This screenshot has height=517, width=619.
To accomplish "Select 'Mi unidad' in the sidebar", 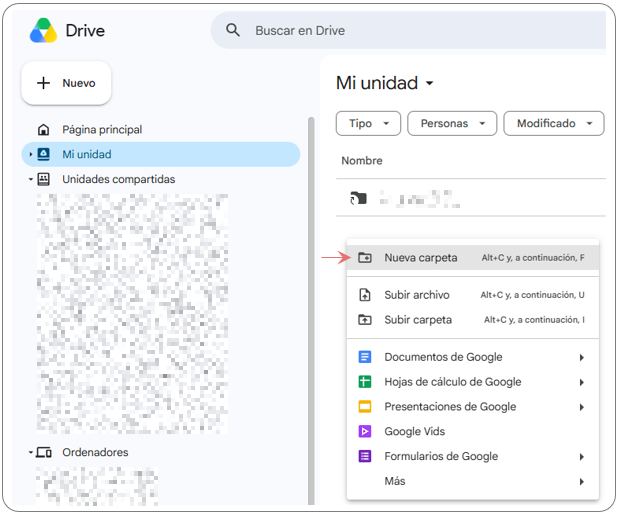I will click(161, 154).
